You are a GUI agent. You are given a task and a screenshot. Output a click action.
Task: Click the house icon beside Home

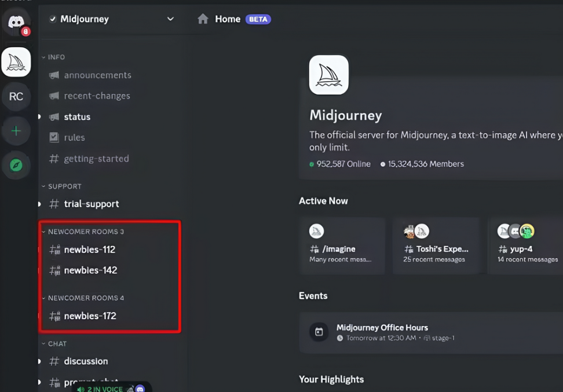click(x=202, y=19)
